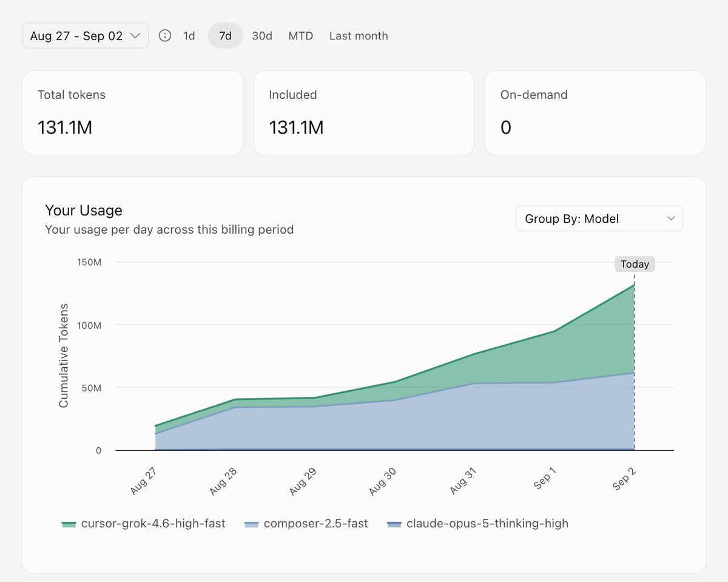Select the 1d time range

click(189, 36)
